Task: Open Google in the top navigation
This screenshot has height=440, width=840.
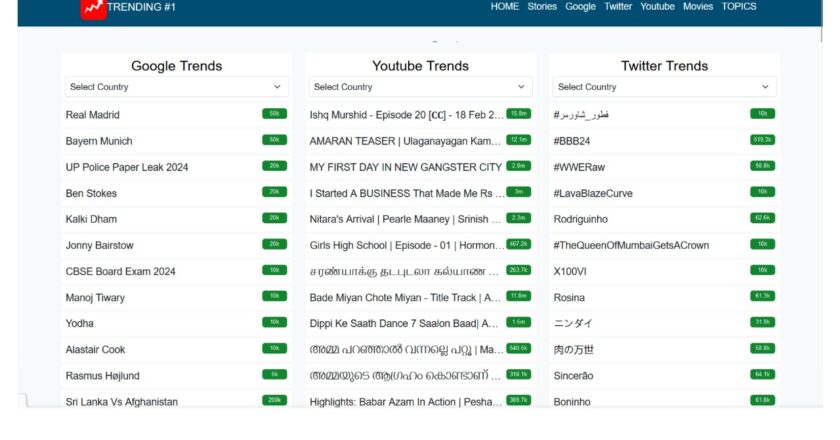Action: coord(580,6)
